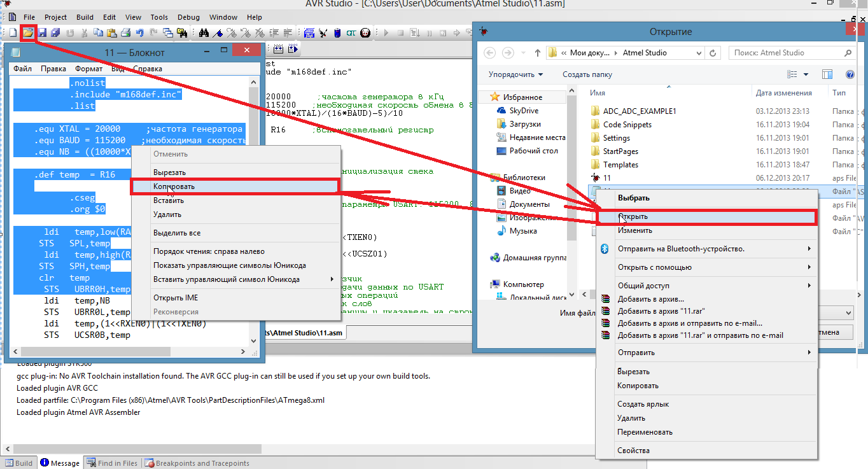The image size is (868, 469).
Task: Click the AVR chip connect icon
Action: [x=309, y=32]
